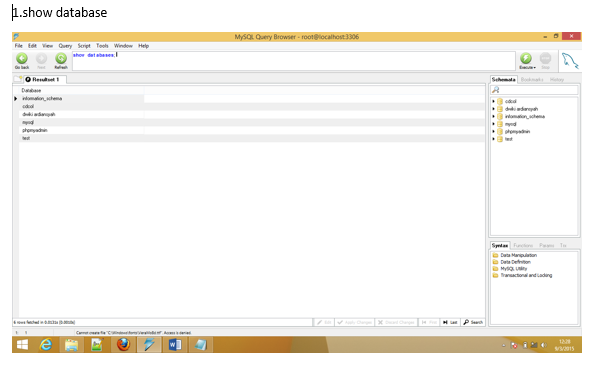Click the new resultset tab icon
Screen dimensions: 600x367
pos(18,79)
